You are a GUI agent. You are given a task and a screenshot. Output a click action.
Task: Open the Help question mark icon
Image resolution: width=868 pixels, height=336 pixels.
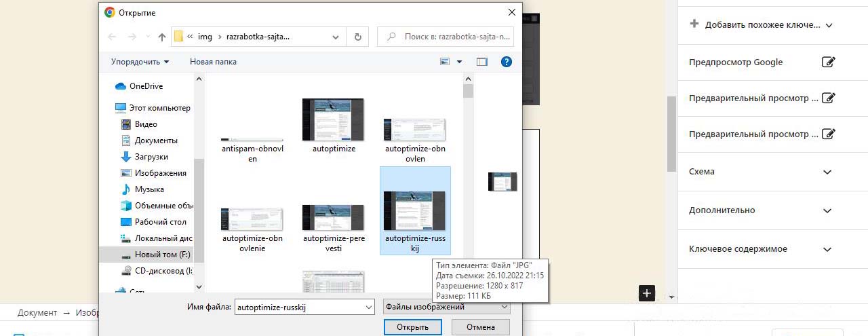pyautogui.click(x=506, y=62)
